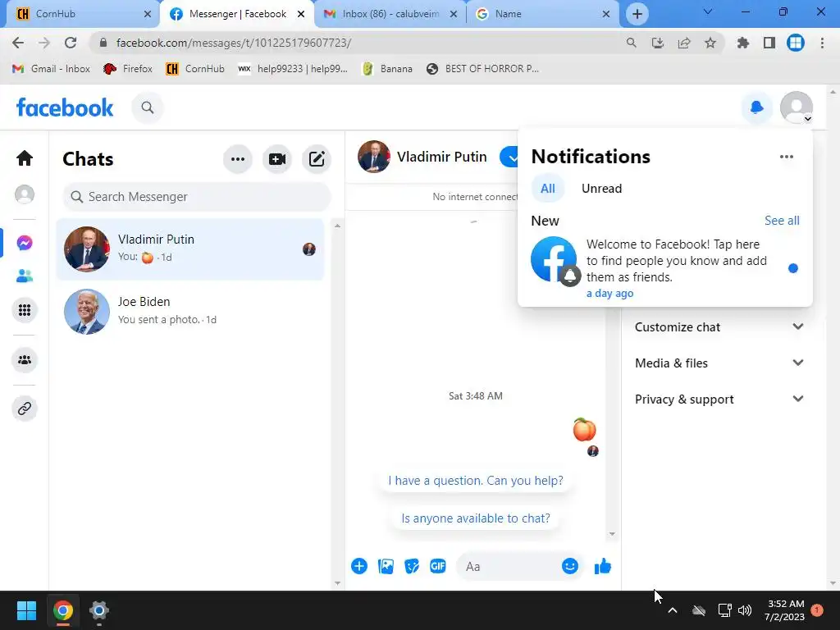
Task: Open account menu profile avatar dropdown
Action: 796,107
